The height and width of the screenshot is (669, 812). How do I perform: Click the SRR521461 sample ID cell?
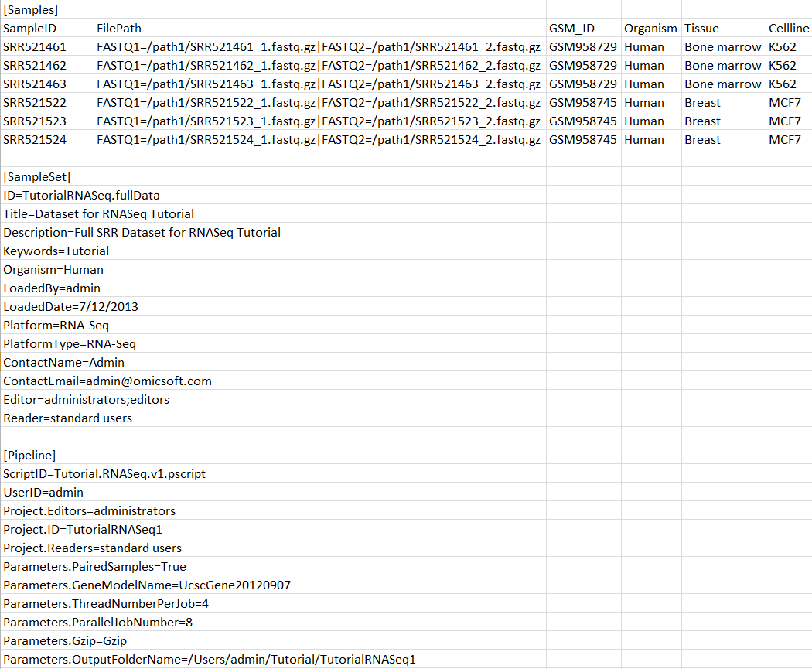pyautogui.click(x=47, y=46)
